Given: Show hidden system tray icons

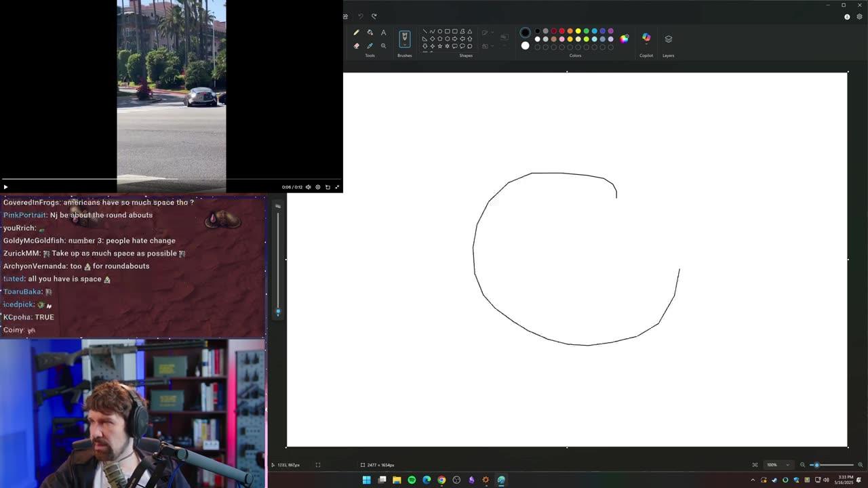Looking at the screenshot, I should click(x=752, y=480).
